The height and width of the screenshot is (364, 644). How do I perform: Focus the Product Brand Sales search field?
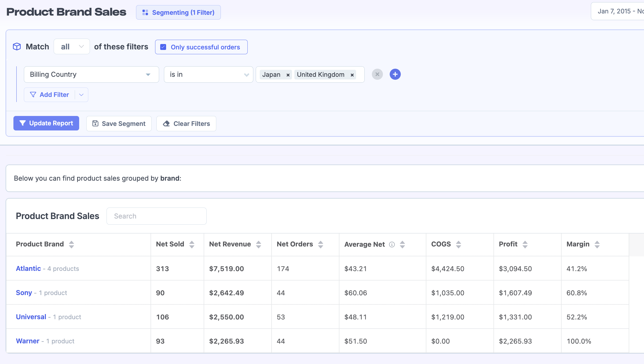(156, 216)
